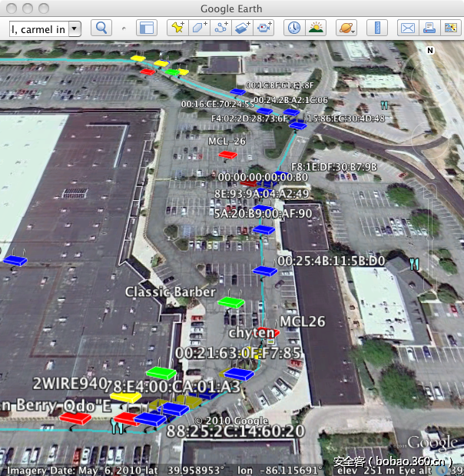This screenshot has width=464, height=476.
Task: Click the Print toolbar icon
Action: point(429,28)
